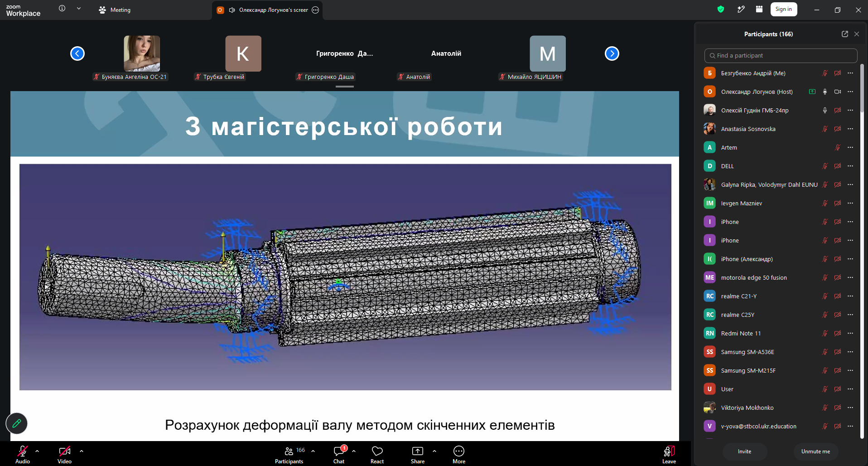The height and width of the screenshot is (466, 868).
Task: Click Unmute me button
Action: [815, 451]
